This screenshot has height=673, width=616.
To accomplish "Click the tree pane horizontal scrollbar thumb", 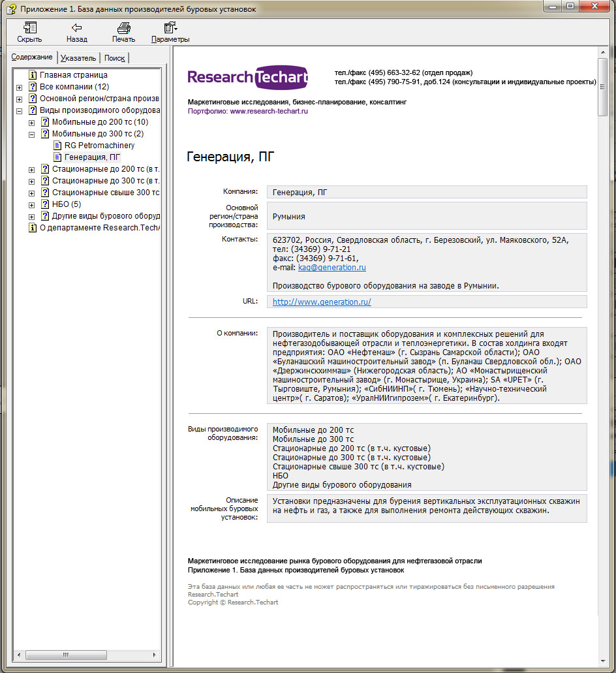I will click(66, 655).
